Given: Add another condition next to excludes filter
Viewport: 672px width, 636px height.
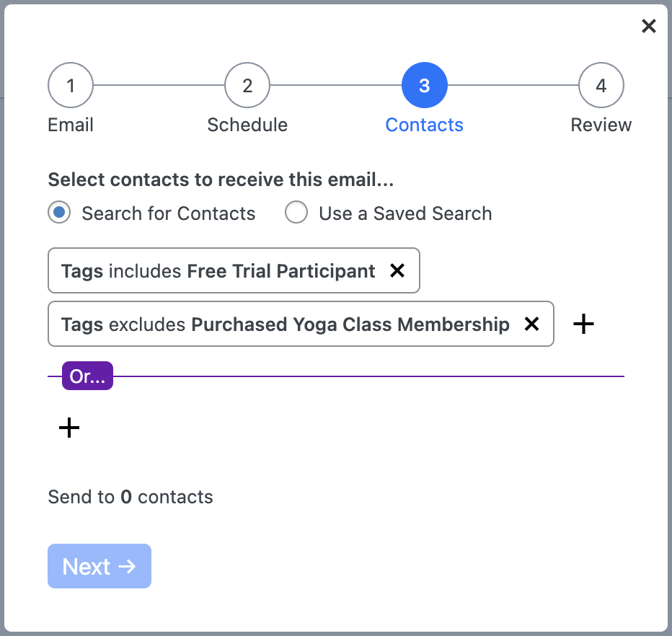Looking at the screenshot, I should tap(583, 324).
